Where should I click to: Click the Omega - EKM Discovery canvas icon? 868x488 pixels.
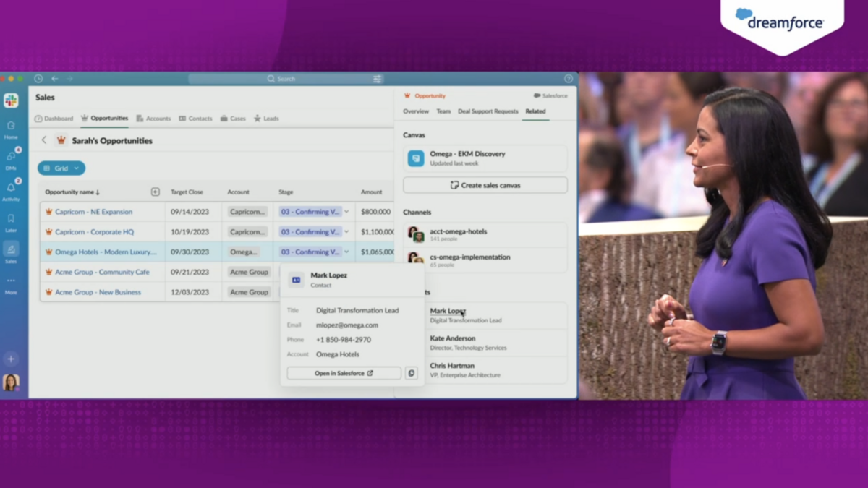point(416,158)
